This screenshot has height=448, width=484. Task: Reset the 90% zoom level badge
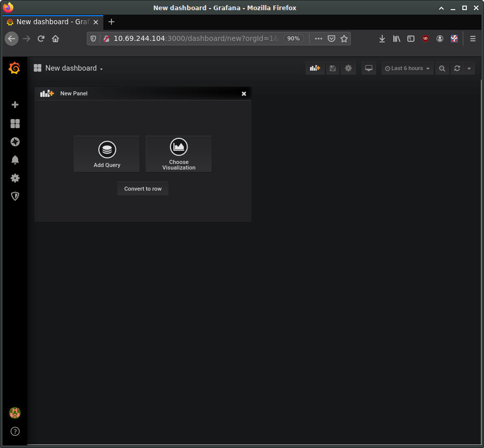(293, 38)
